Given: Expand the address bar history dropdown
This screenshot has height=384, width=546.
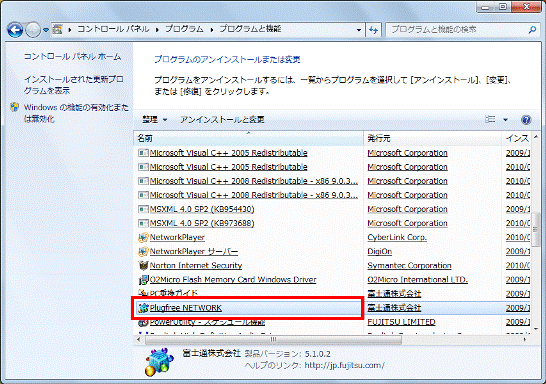Looking at the screenshot, I should tap(359, 30).
